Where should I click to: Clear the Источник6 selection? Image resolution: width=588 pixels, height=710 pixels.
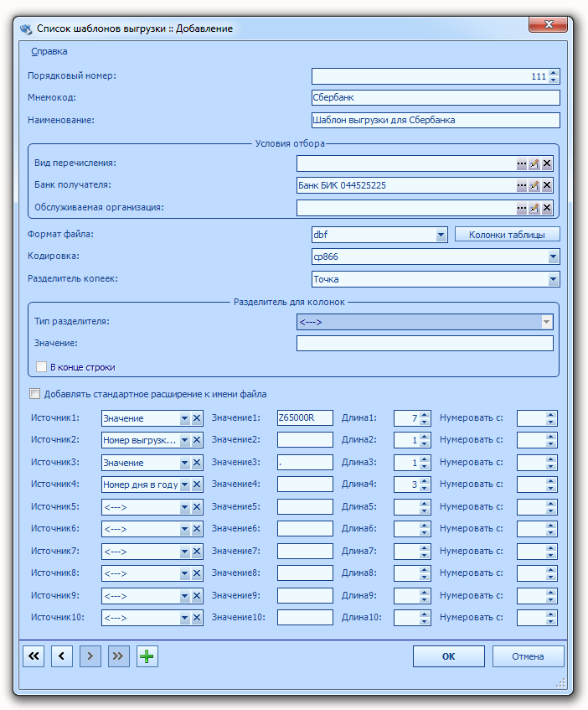tap(197, 529)
